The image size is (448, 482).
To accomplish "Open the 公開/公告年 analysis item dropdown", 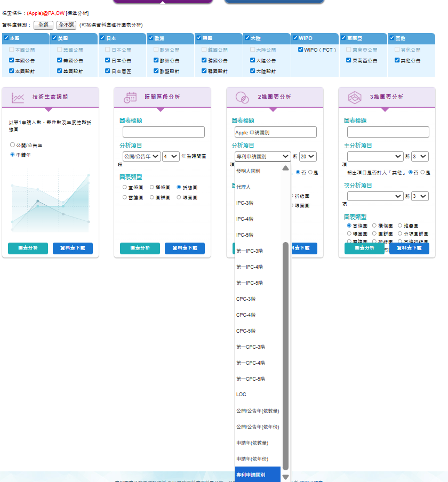I will coord(141,156).
